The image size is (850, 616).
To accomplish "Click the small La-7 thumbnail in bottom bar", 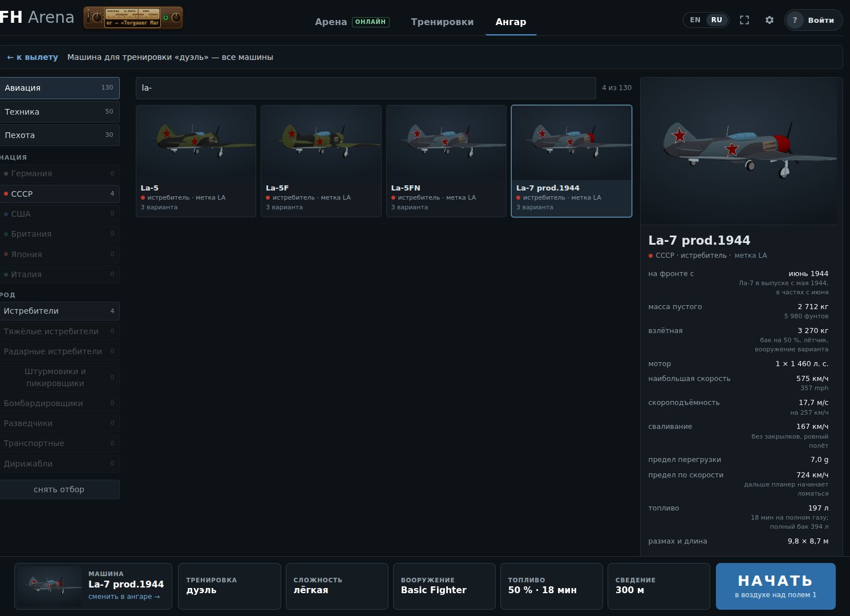I will coord(50,586).
